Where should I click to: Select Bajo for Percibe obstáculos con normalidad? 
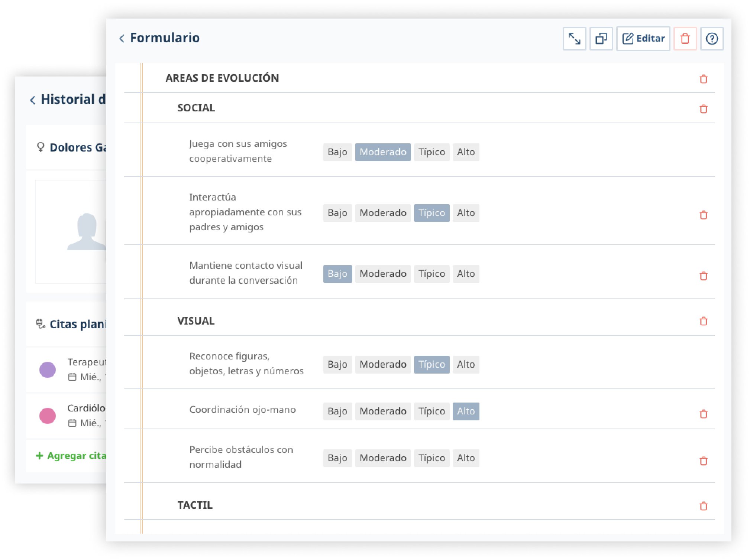tap(337, 458)
